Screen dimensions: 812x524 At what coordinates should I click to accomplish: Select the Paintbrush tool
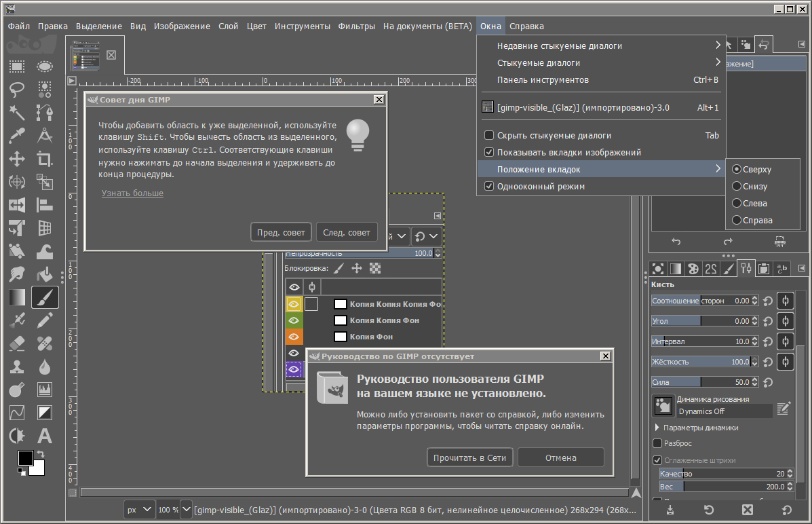tap(45, 297)
